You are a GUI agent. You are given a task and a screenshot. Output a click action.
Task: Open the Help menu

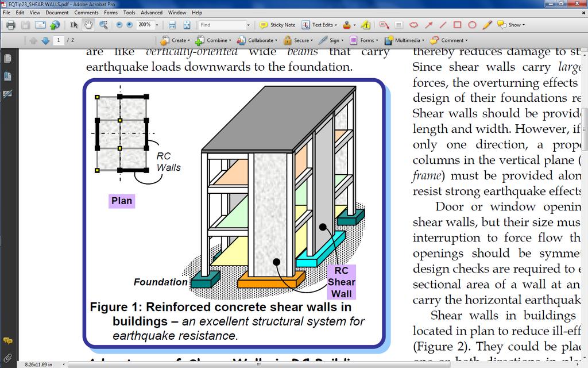197,13
